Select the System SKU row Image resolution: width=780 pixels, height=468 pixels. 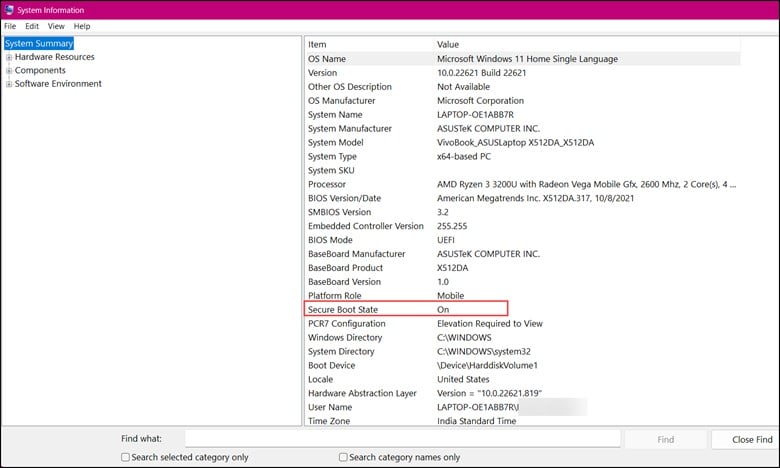522,170
